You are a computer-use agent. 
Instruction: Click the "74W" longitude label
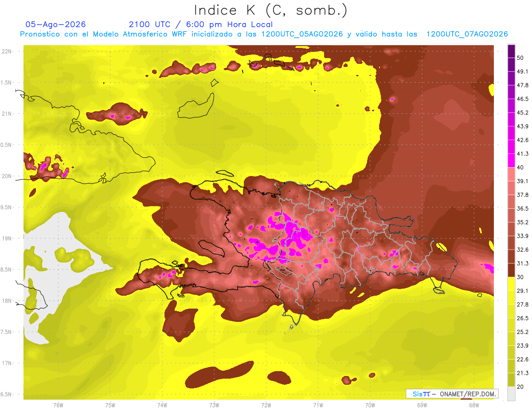(x=162, y=405)
